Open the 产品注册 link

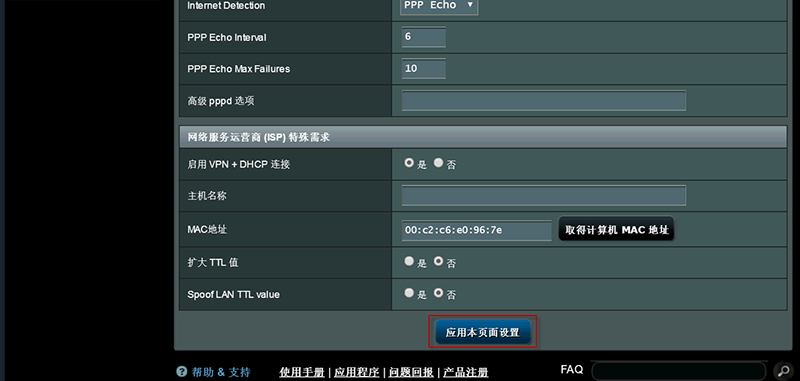pyautogui.click(x=466, y=372)
